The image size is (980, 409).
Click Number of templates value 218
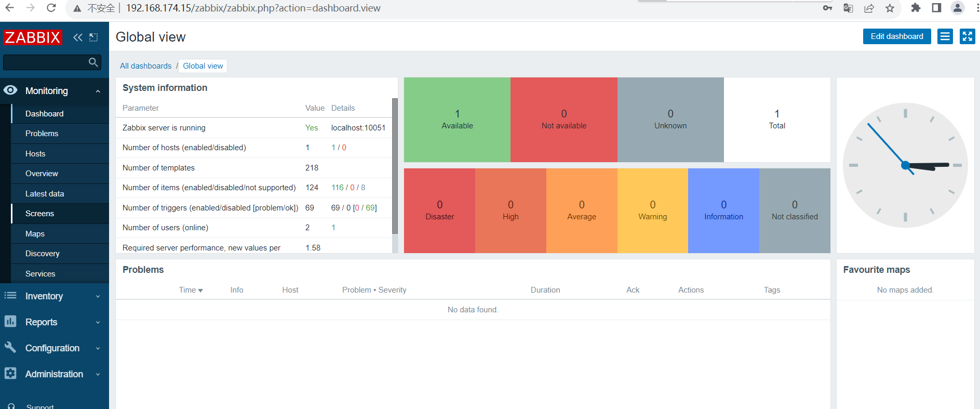click(x=312, y=168)
